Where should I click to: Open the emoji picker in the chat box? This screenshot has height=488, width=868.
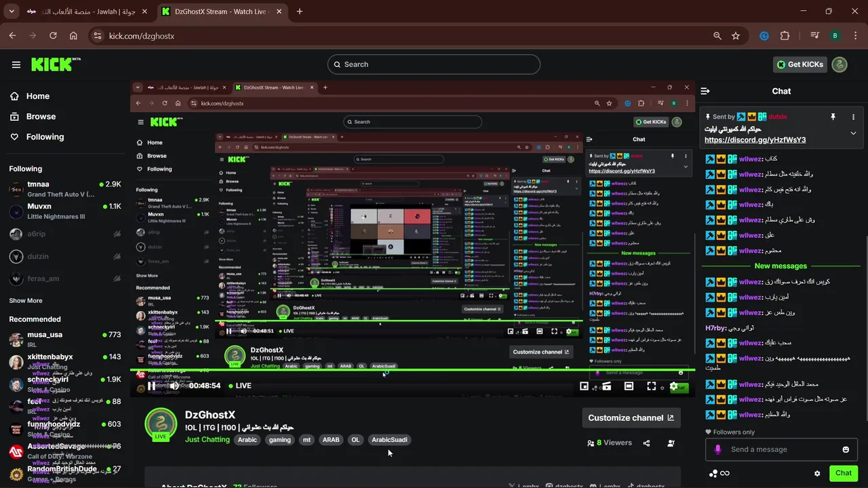[x=846, y=449]
